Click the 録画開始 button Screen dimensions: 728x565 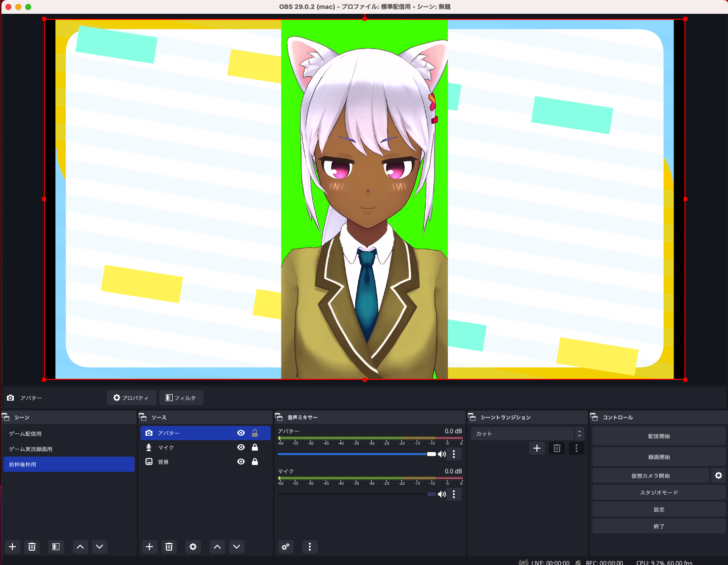click(659, 457)
